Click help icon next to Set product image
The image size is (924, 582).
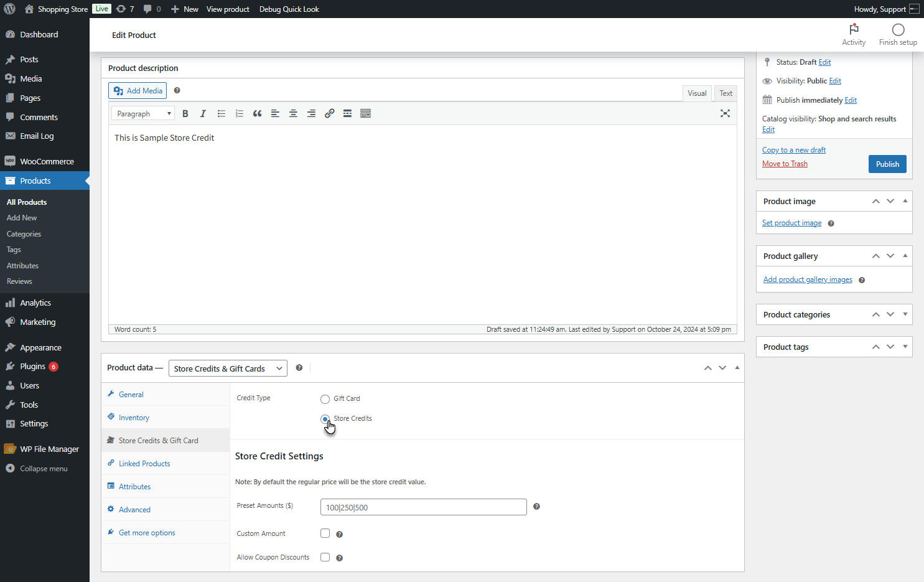[831, 223]
